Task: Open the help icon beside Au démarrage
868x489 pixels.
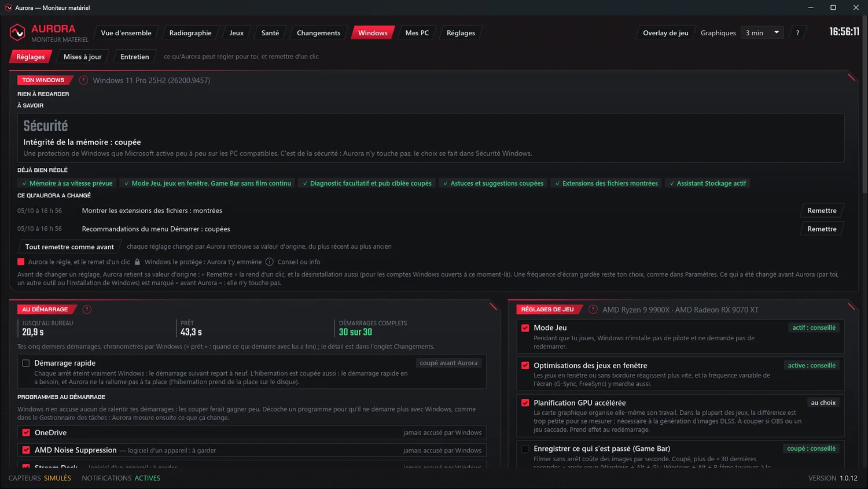Action: (87, 310)
